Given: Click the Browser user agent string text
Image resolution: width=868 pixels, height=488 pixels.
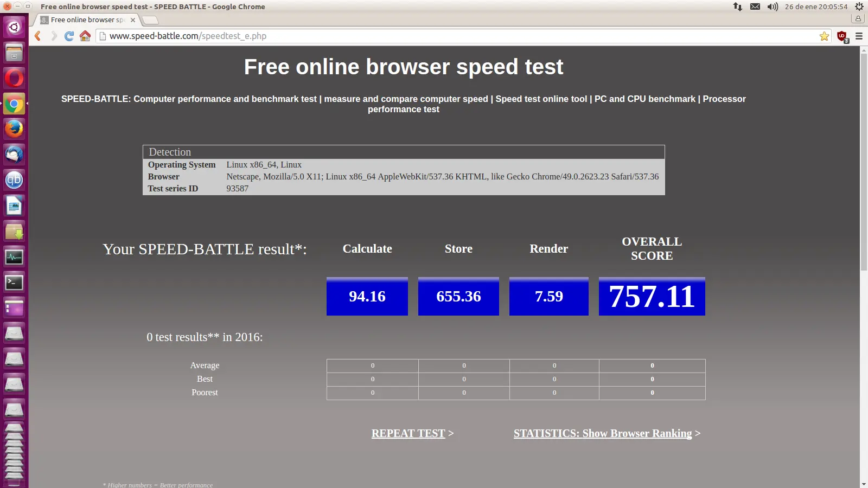Looking at the screenshot, I should click(x=443, y=177).
